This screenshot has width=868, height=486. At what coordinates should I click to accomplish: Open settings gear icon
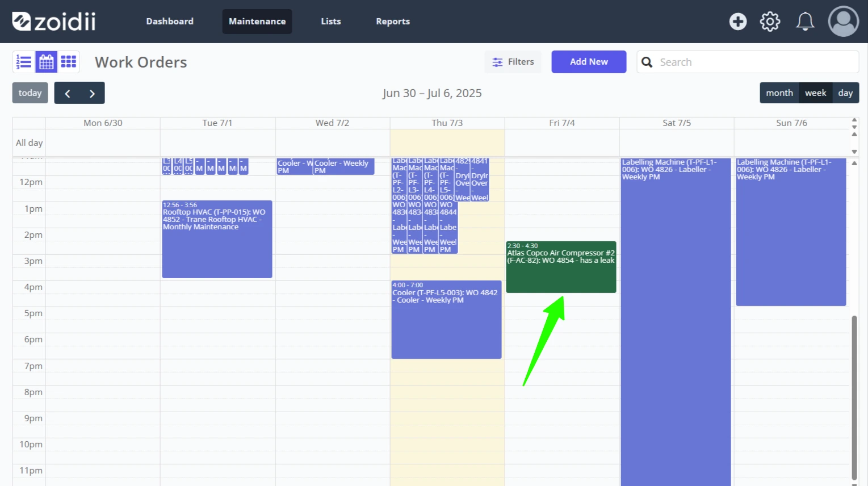[770, 22]
